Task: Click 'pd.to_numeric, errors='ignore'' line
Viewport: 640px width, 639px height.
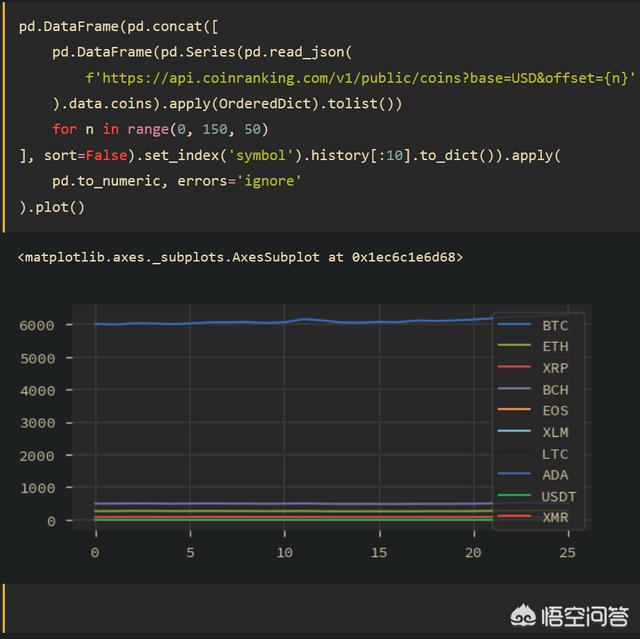Action: [x=177, y=181]
